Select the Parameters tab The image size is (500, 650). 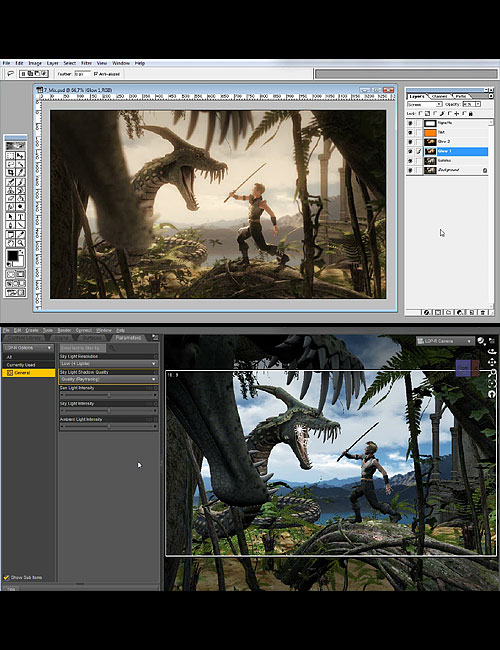(128, 338)
